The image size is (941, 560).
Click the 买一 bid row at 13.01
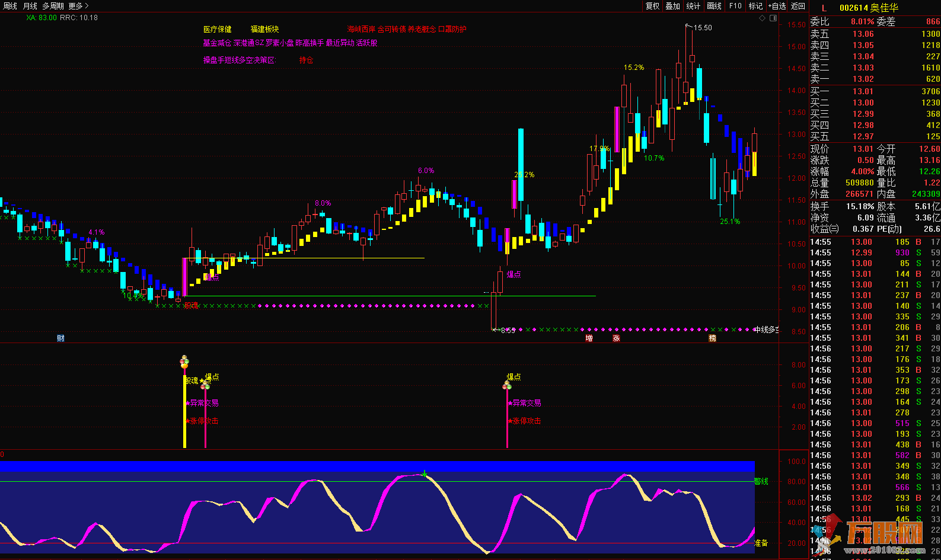(x=875, y=91)
